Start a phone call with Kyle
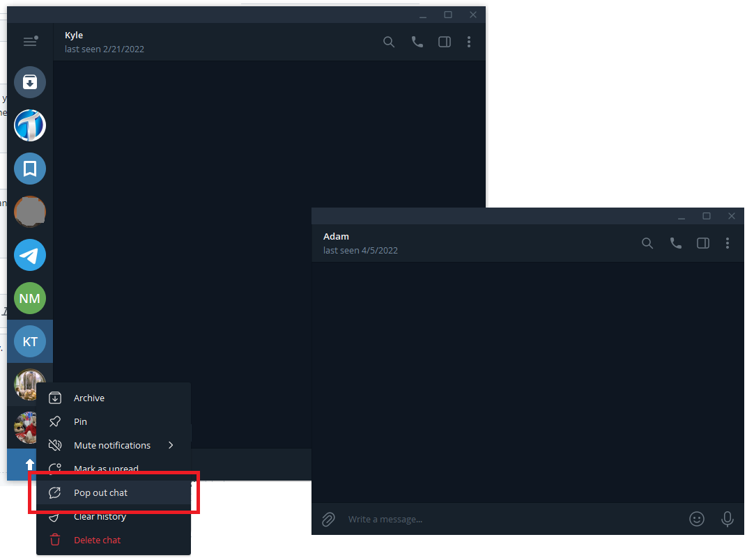The width and height of the screenshot is (754, 560). tap(417, 42)
